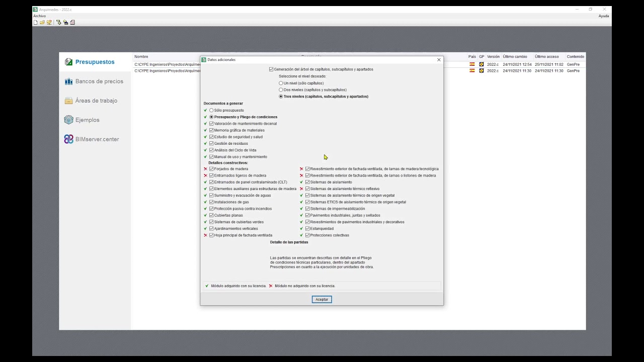Click the Bancos de precios sidebar icon
Image resolution: width=644 pixels, height=362 pixels.
click(x=68, y=81)
